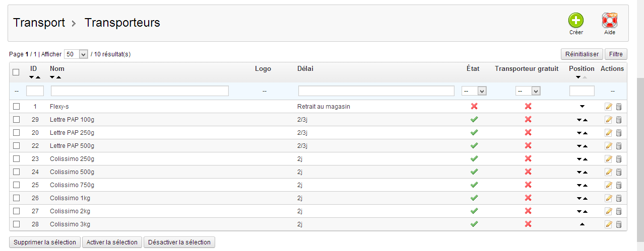The width and height of the screenshot is (644, 251).
Task: Click green status check for Lettre PAP 100g
Action: 474,120
